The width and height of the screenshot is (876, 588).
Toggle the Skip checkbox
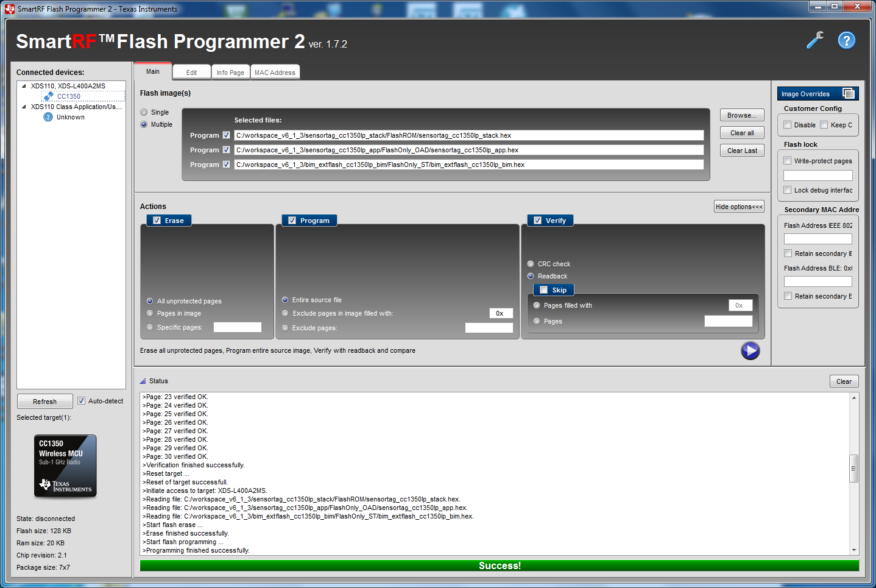pyautogui.click(x=544, y=290)
